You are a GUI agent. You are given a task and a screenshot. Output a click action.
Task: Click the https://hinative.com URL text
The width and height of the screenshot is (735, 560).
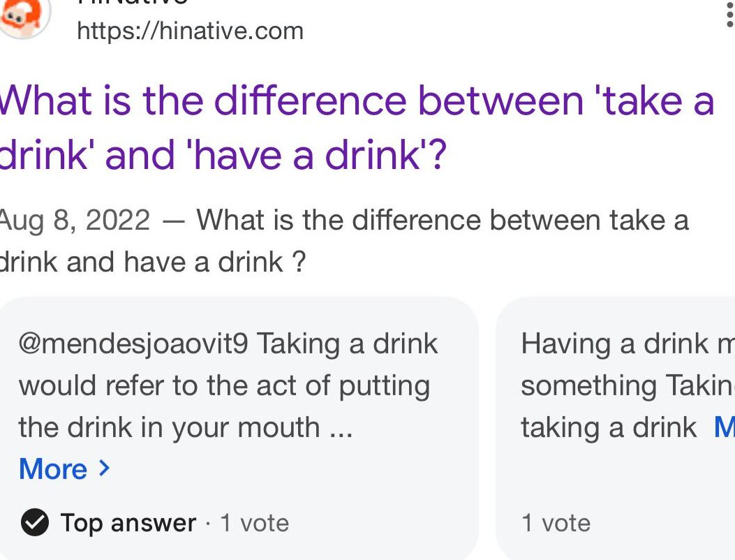[x=190, y=31]
